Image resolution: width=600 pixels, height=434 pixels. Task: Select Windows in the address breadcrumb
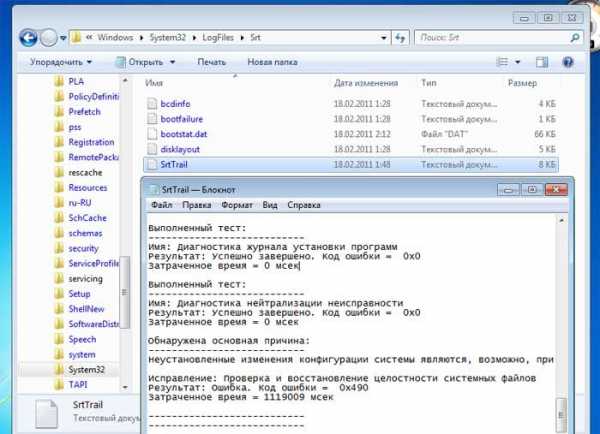click(x=115, y=38)
